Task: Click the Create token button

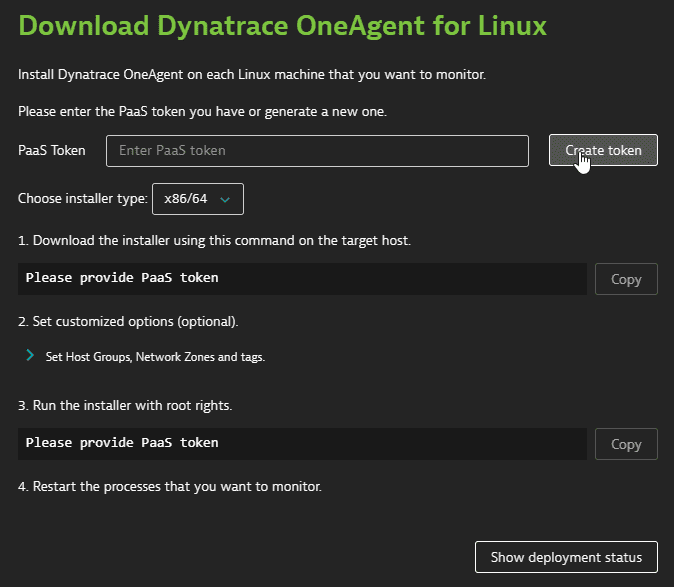Action: point(603,150)
